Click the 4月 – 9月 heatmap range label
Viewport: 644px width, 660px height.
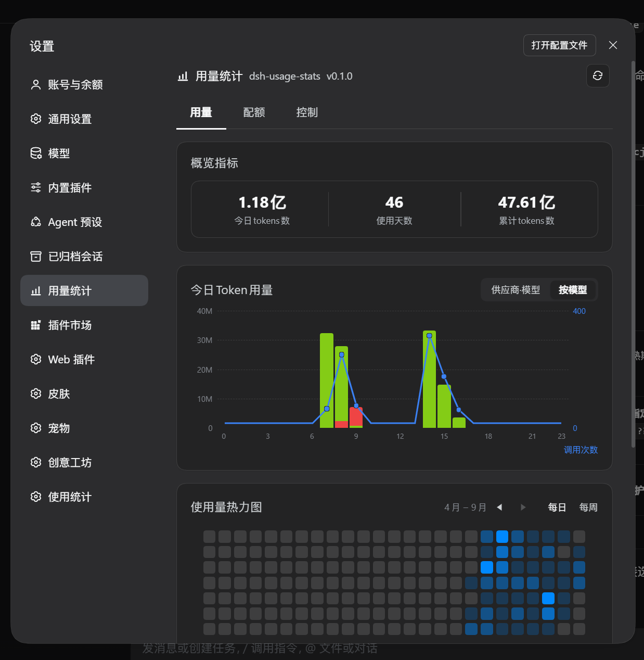(x=465, y=507)
